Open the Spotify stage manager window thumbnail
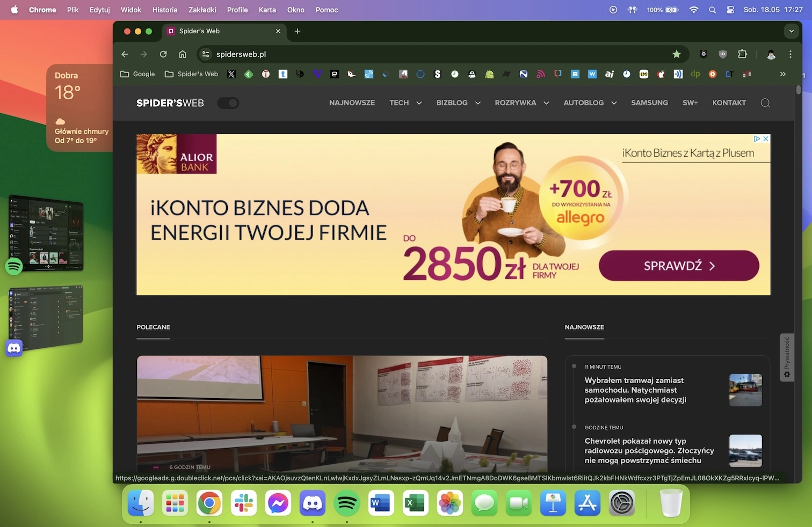 47,233
